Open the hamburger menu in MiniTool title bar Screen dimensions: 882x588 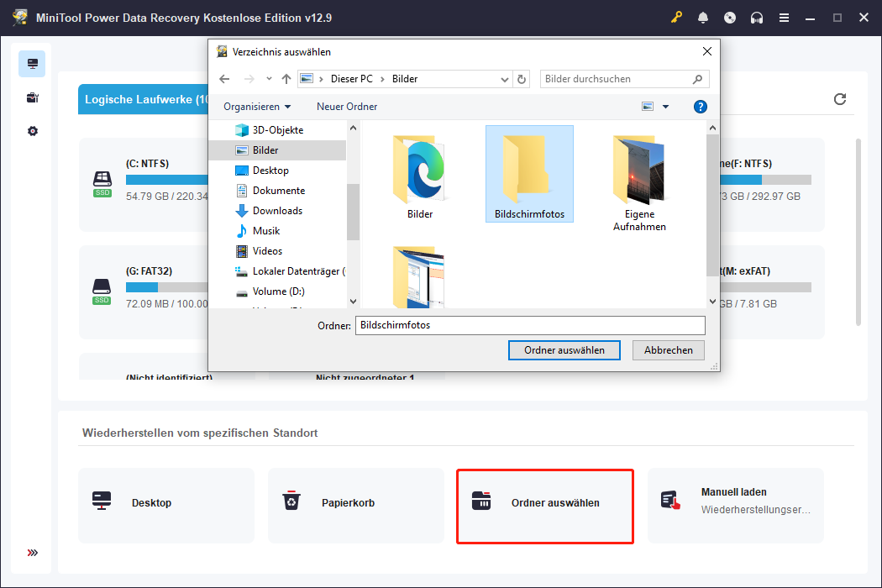click(x=784, y=18)
